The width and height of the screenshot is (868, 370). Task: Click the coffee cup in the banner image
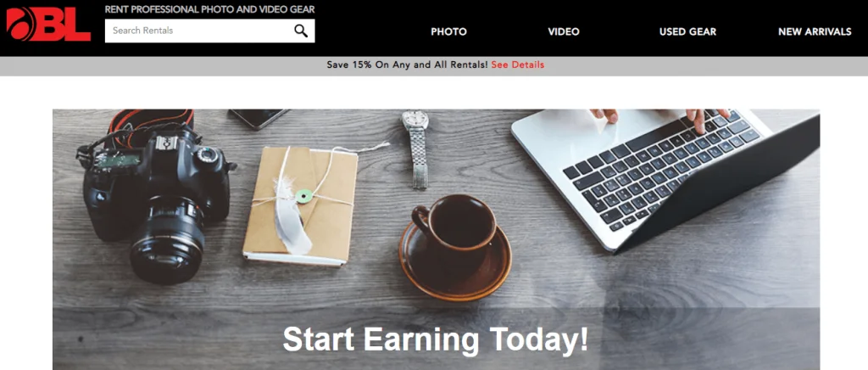point(455,246)
